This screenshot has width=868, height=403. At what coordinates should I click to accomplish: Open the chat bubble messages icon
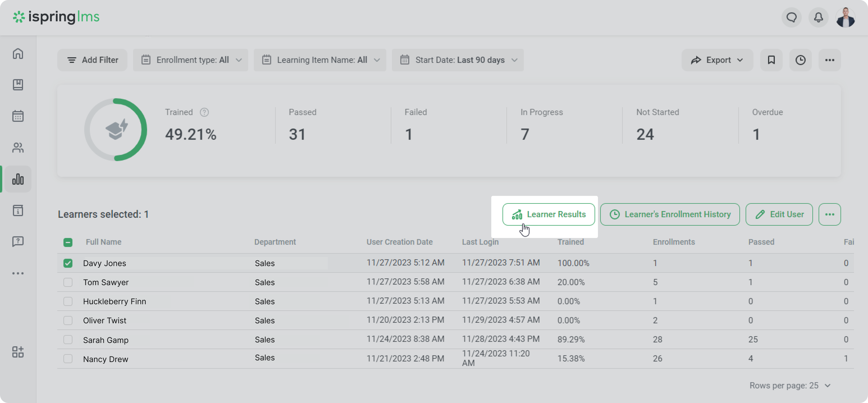[x=791, y=17]
